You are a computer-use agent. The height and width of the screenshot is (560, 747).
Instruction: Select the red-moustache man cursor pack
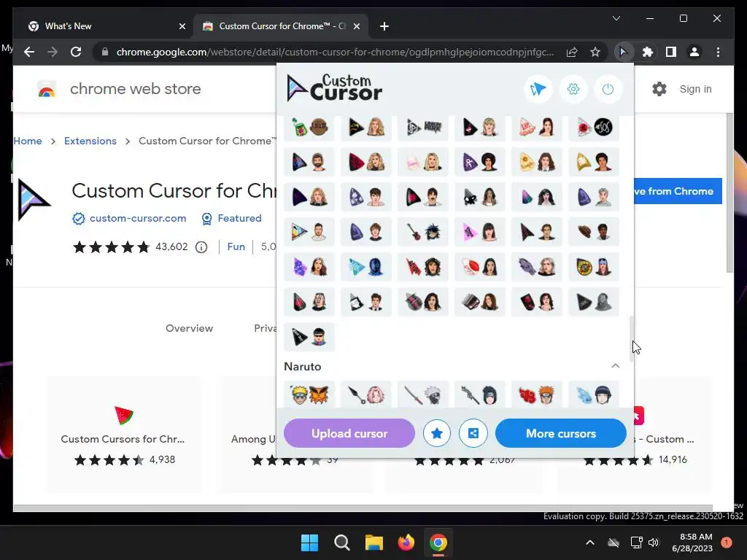pos(423,197)
